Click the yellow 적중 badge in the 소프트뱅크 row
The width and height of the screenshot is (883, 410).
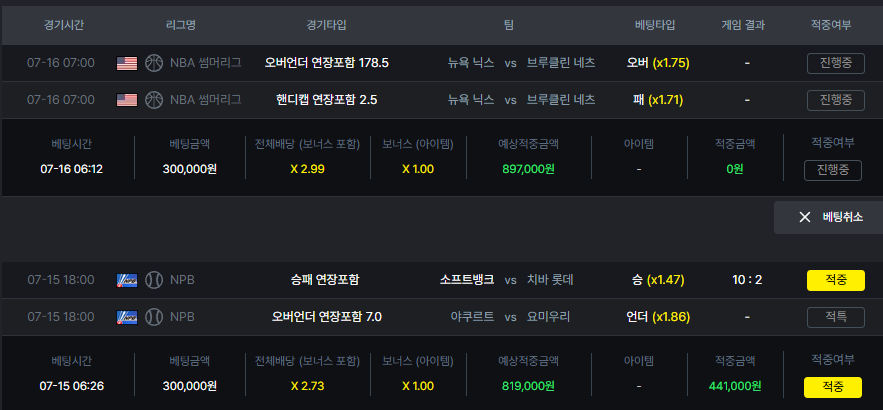[836, 280]
